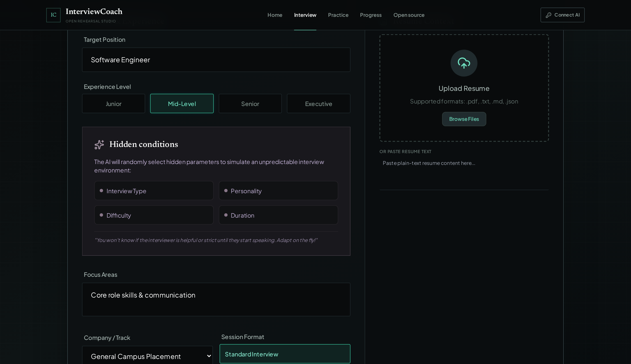The width and height of the screenshot is (631, 364).
Task: Click the Browse Files button
Action: point(464,119)
